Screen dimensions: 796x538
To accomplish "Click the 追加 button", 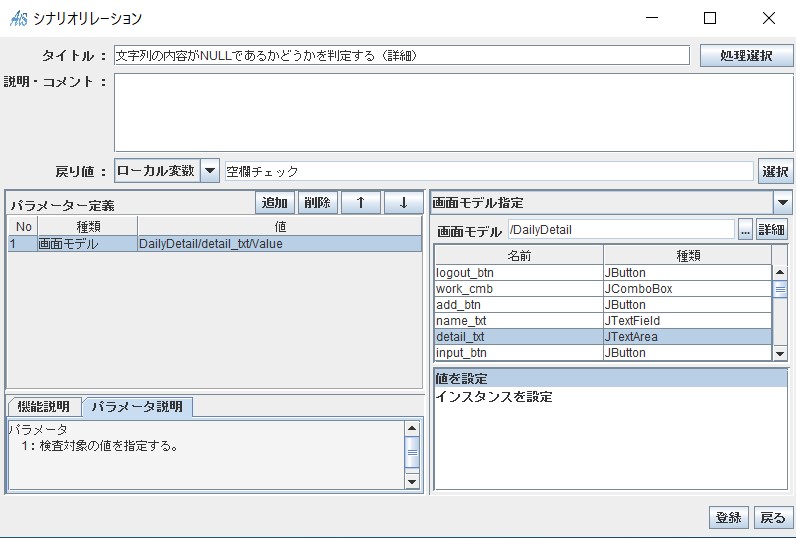I will pos(275,202).
